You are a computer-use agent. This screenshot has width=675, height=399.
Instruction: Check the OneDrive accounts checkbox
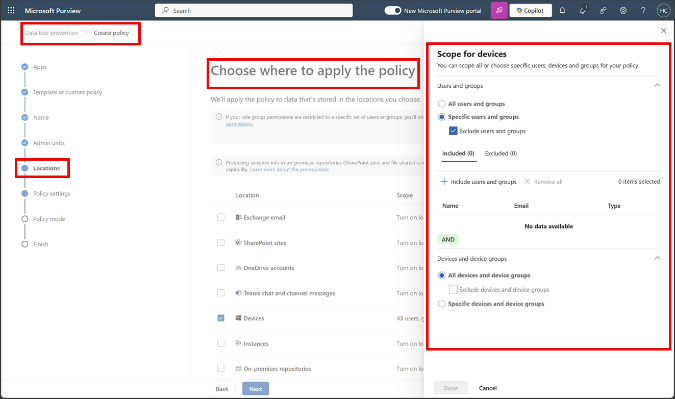tap(221, 268)
